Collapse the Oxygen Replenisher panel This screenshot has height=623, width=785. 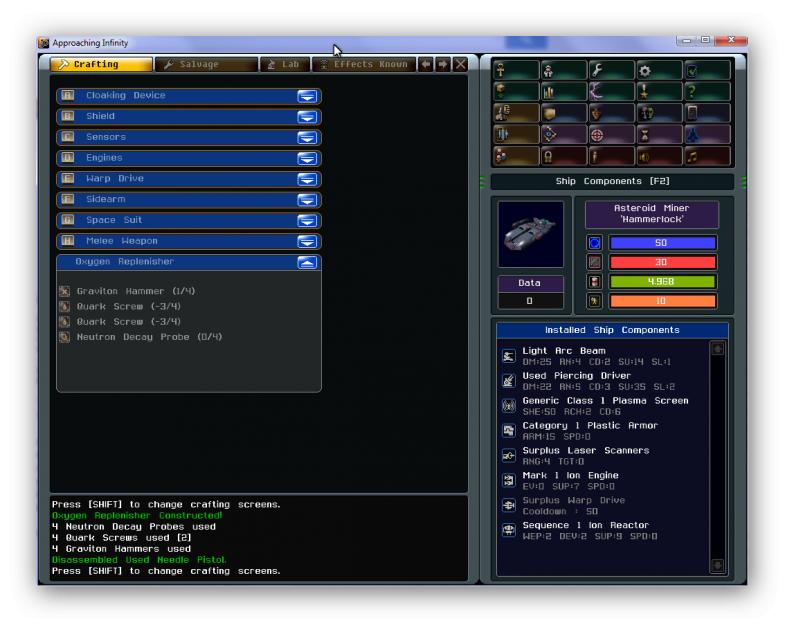[308, 262]
